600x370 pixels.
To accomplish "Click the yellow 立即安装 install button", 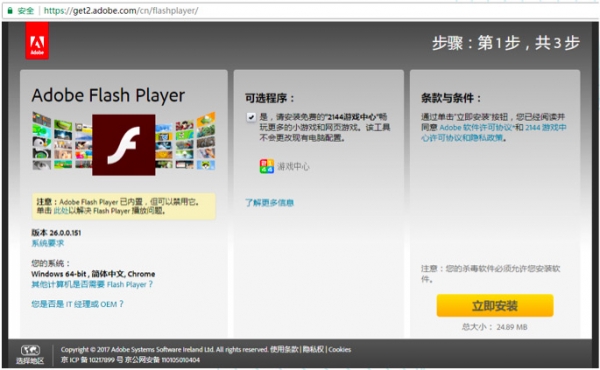I will [495, 305].
